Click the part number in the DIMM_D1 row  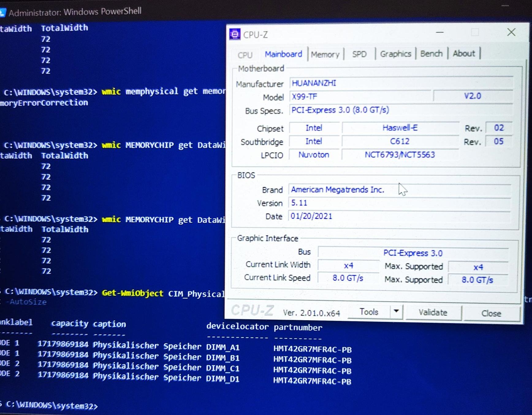312,381
